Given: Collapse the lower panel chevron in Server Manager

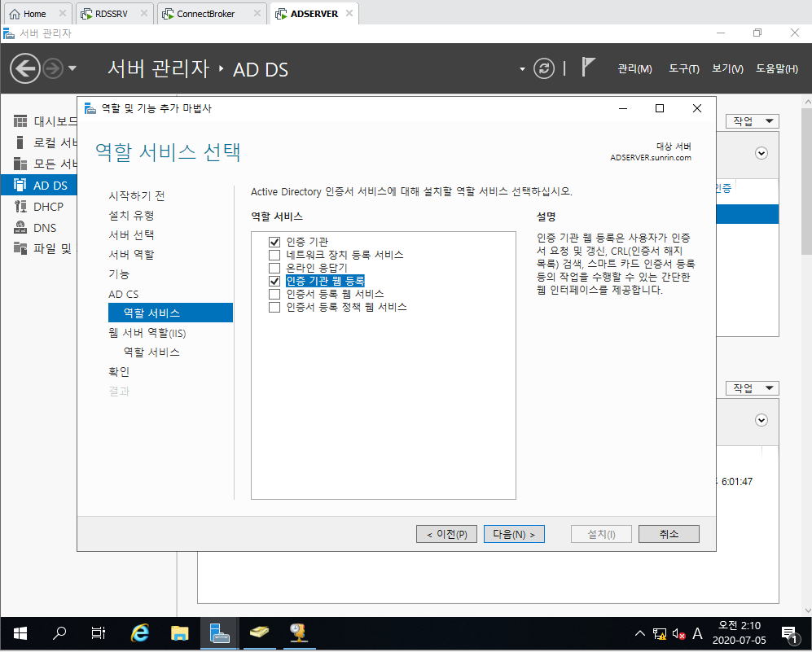Looking at the screenshot, I should tap(762, 420).
